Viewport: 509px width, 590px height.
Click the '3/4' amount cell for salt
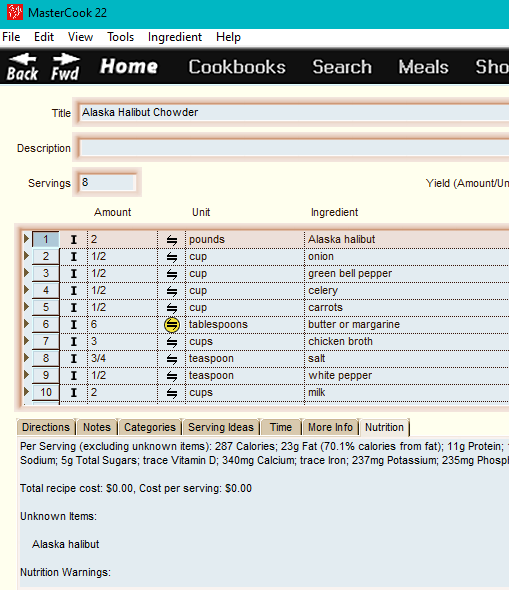pos(122,359)
